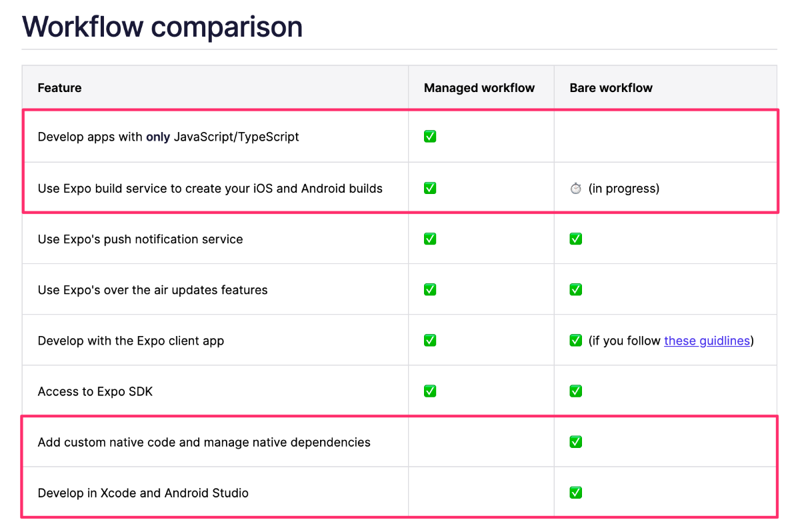Click the Feature column header

pyautogui.click(x=60, y=87)
